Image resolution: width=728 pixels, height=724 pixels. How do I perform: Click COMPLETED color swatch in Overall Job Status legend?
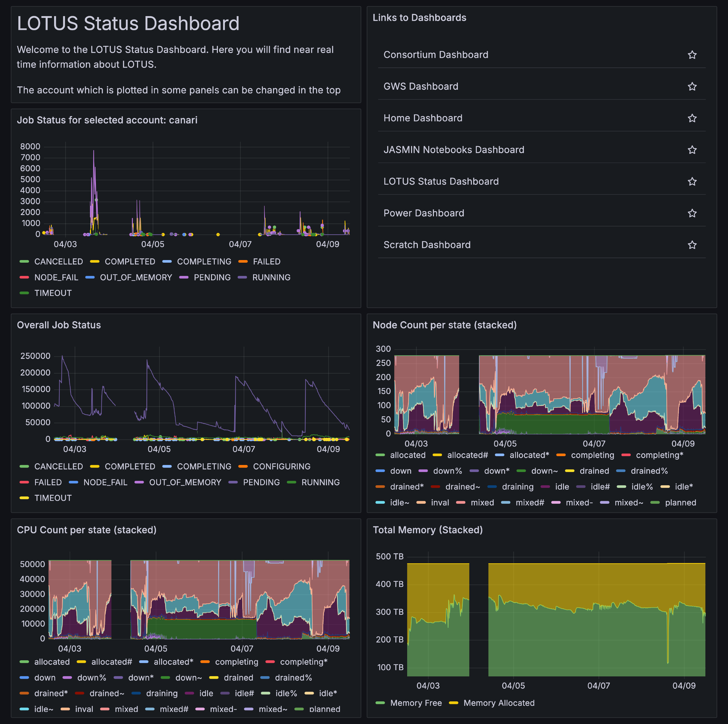click(x=95, y=467)
